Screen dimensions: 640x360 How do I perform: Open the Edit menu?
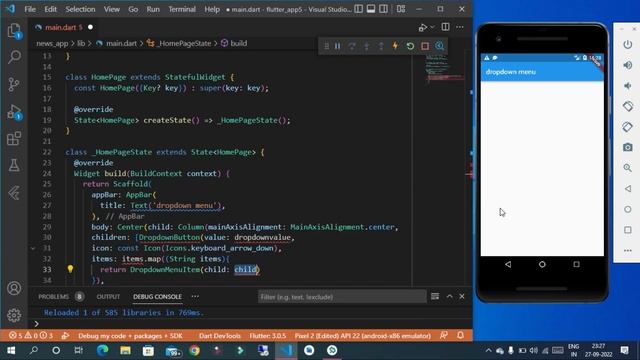(50, 9)
